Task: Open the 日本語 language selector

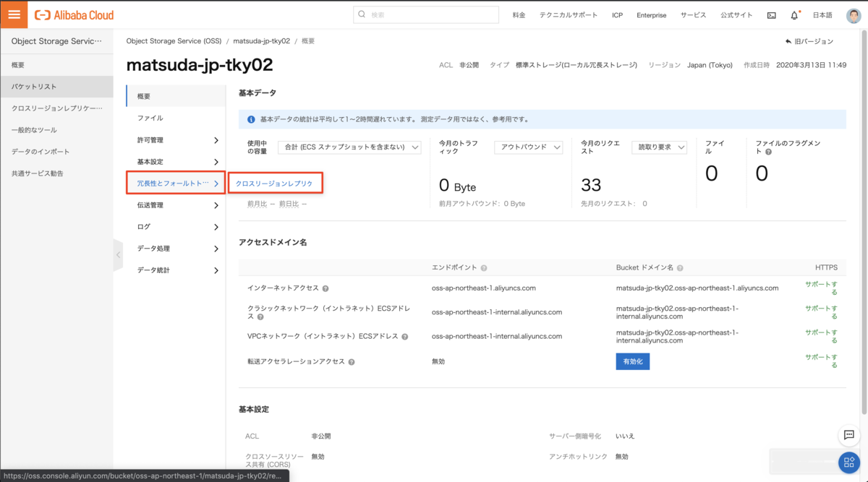Action: pos(822,15)
